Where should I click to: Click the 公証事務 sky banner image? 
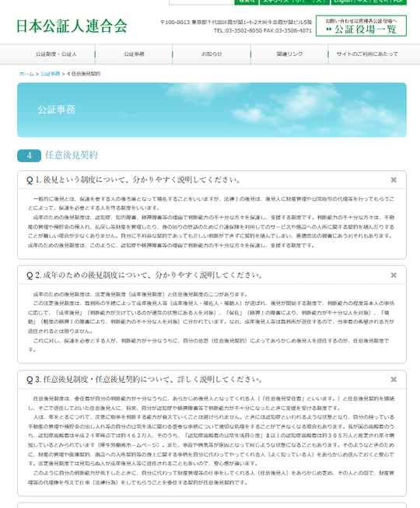(212, 110)
